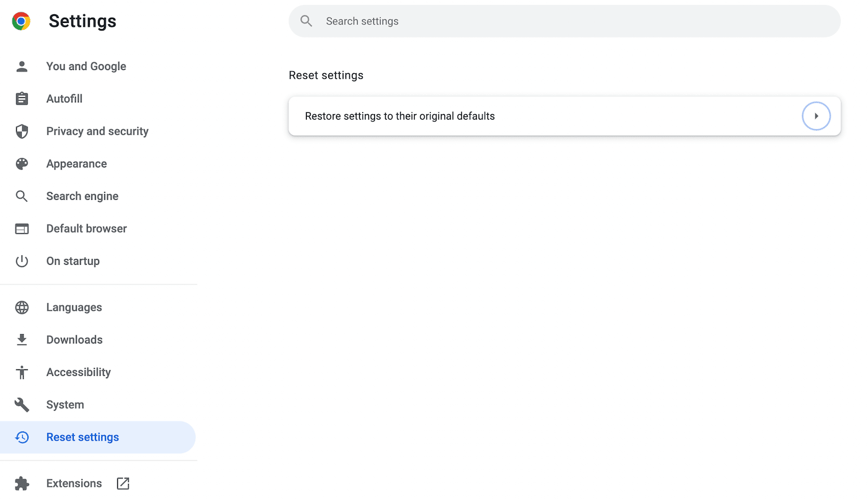The image size is (868, 499).
Task: Click the Appearance palette icon
Action: tap(22, 163)
